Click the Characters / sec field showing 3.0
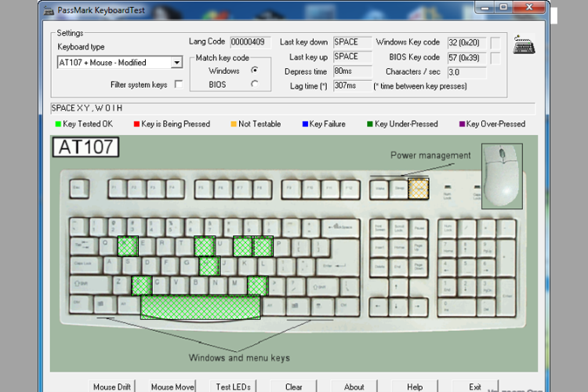The image size is (588, 392). pos(466,72)
